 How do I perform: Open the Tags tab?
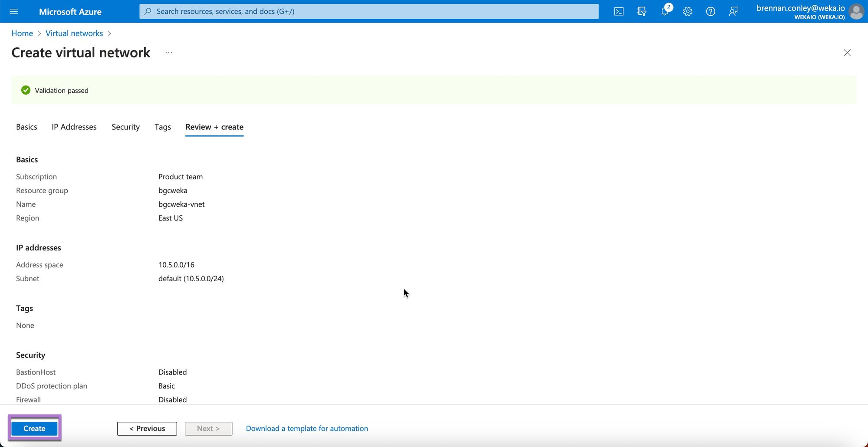pos(163,127)
